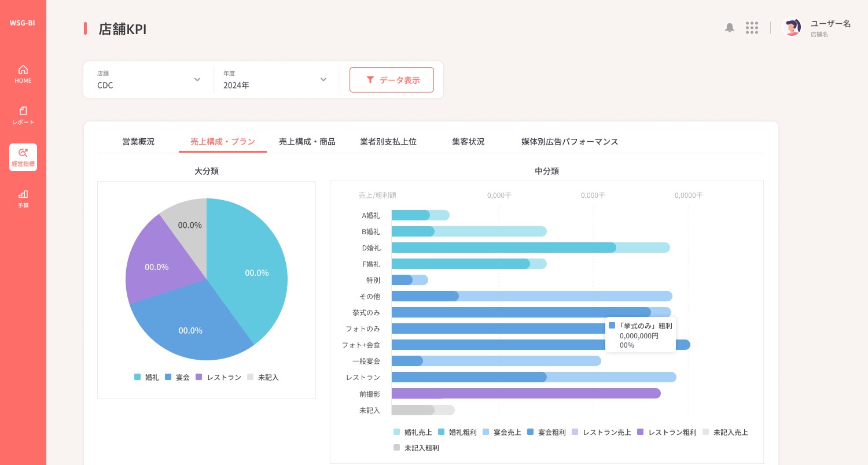This screenshot has height=465, width=868.
Task: Switch to the 売上構成・商品 tab
Action: click(x=307, y=141)
